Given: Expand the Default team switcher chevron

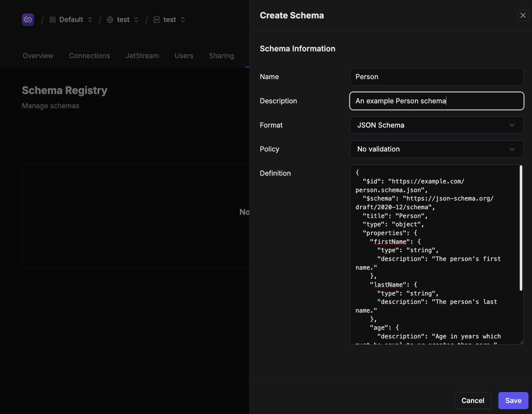Looking at the screenshot, I should click(x=90, y=20).
